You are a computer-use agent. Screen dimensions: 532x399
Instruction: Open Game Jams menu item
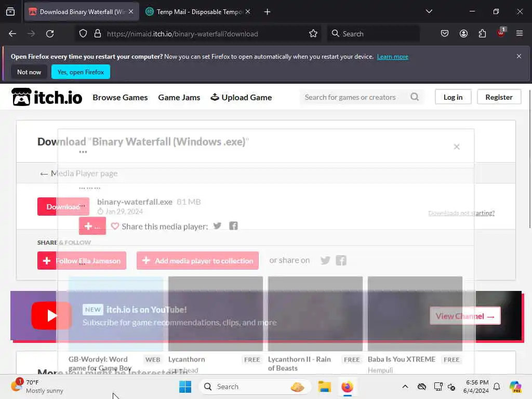179,97
